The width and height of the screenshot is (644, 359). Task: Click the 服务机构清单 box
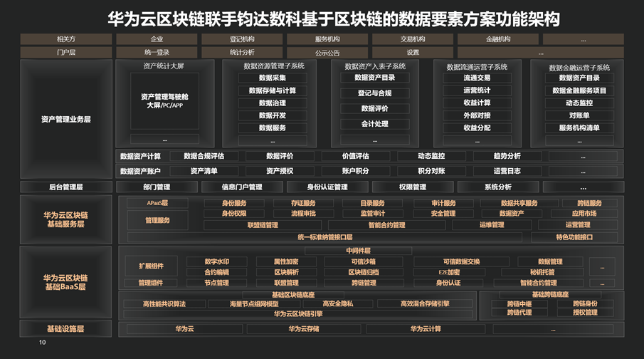pos(579,128)
